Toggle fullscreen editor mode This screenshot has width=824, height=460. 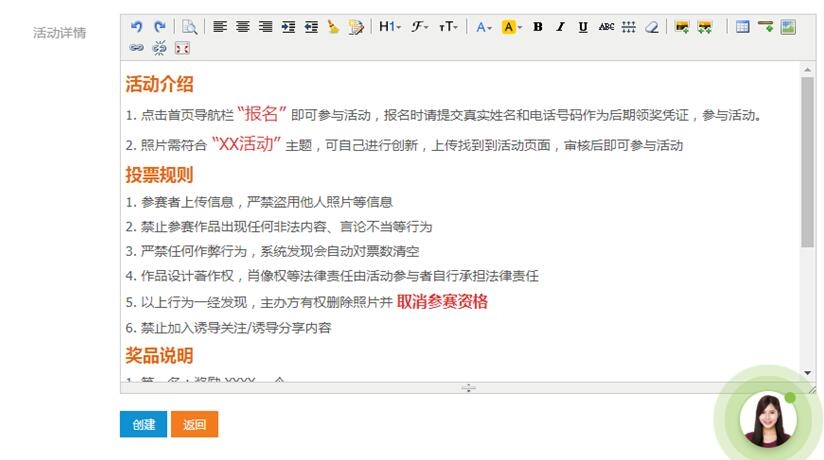[182, 47]
